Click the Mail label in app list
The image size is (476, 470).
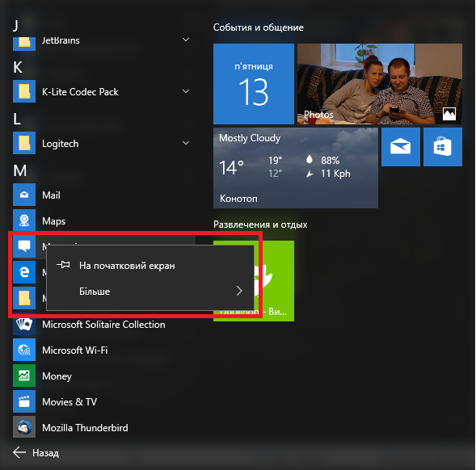coord(51,195)
